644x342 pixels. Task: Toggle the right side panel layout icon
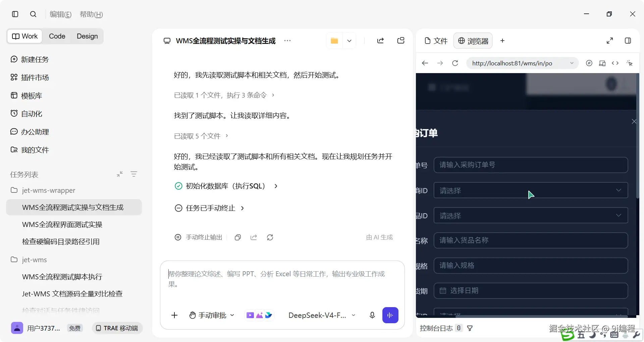pos(628,41)
